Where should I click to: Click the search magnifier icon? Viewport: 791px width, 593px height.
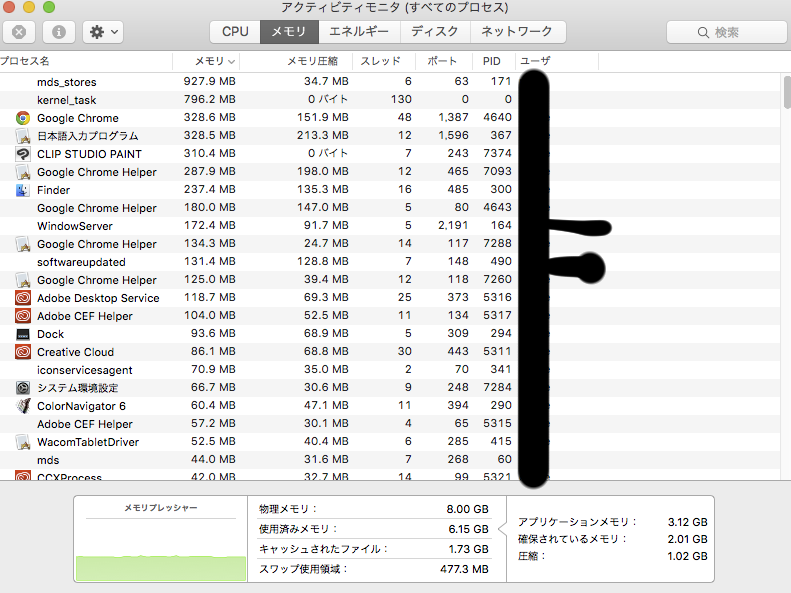[703, 33]
